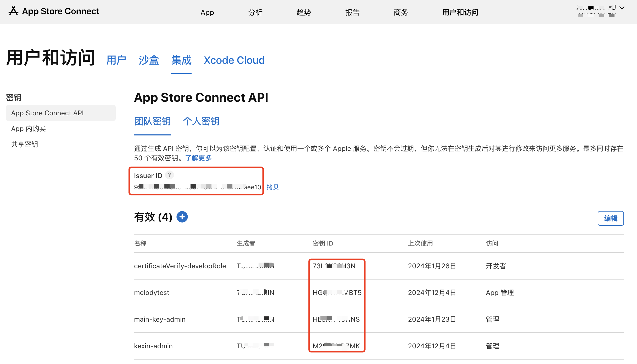This screenshot has width=637, height=364.
Task: Click the melodytest key name
Action: coord(152,293)
